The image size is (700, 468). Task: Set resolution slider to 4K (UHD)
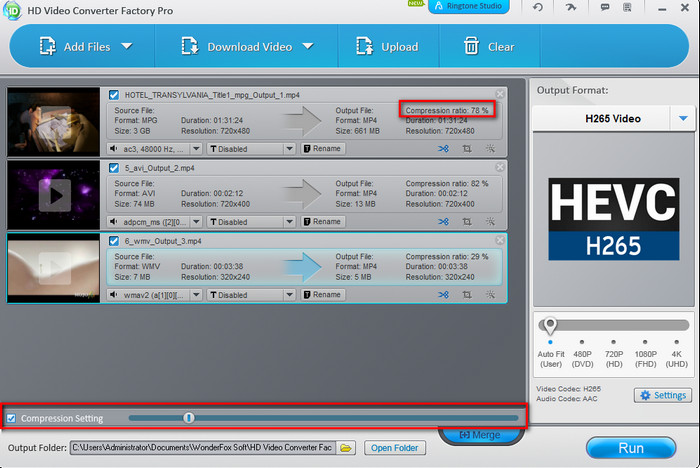coord(677,342)
